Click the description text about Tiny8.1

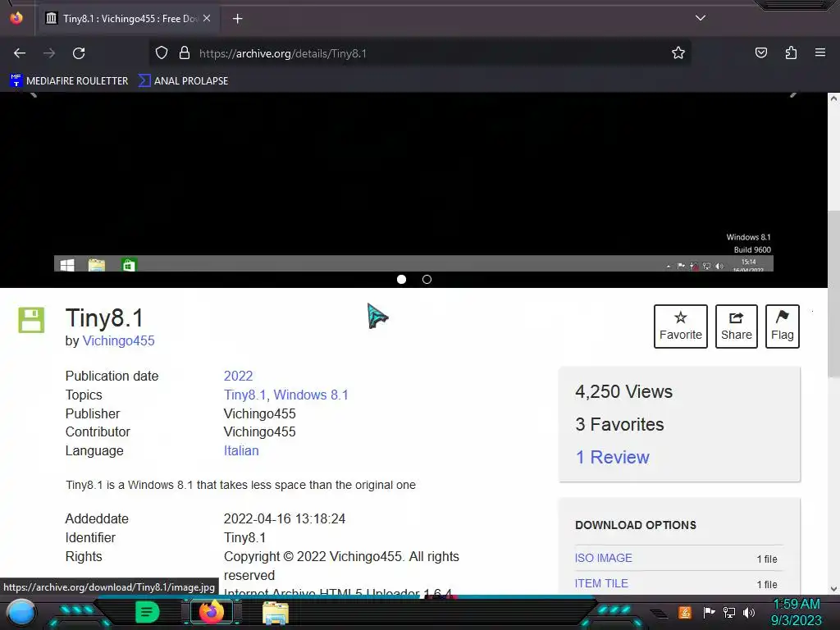pyautogui.click(x=240, y=485)
